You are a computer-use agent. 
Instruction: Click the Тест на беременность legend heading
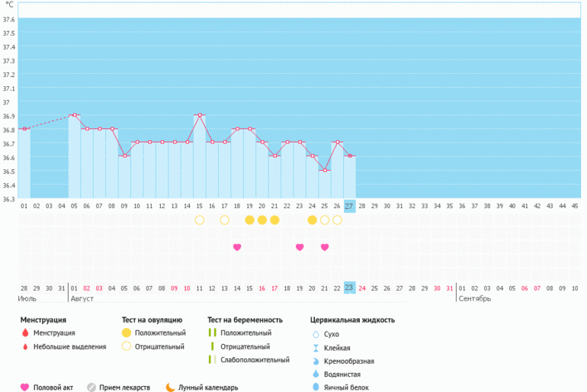(245, 320)
